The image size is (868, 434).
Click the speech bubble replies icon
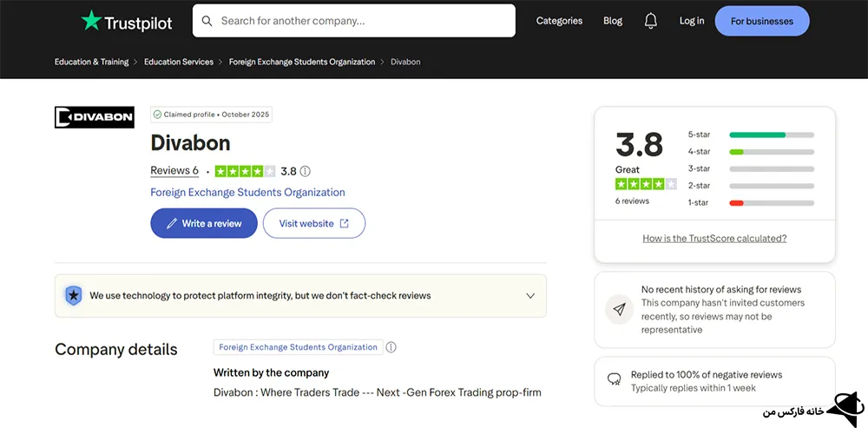tap(614, 379)
